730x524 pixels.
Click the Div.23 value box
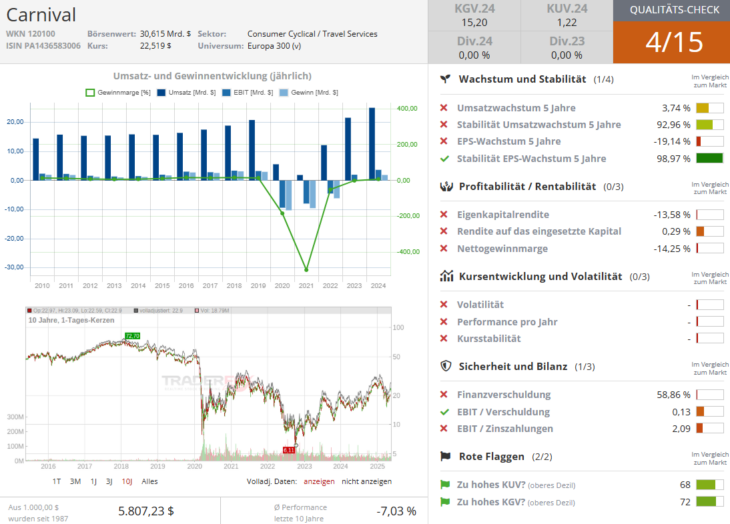(x=567, y=47)
